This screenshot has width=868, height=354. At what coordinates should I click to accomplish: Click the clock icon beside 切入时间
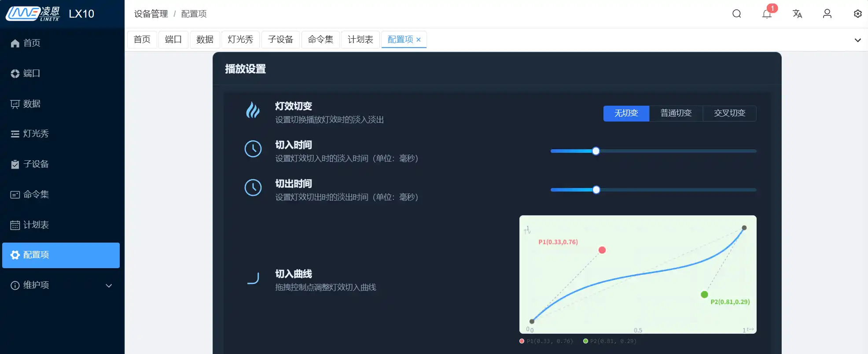[x=253, y=149]
